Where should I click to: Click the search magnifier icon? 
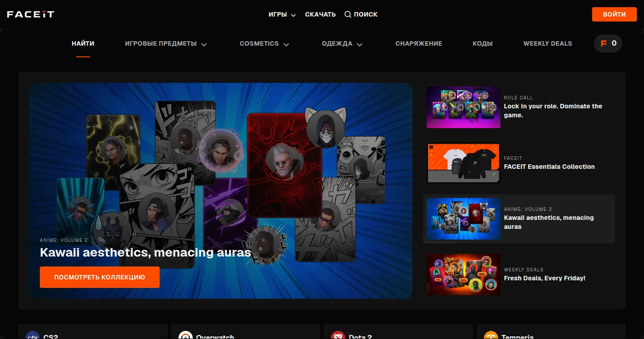(x=347, y=14)
